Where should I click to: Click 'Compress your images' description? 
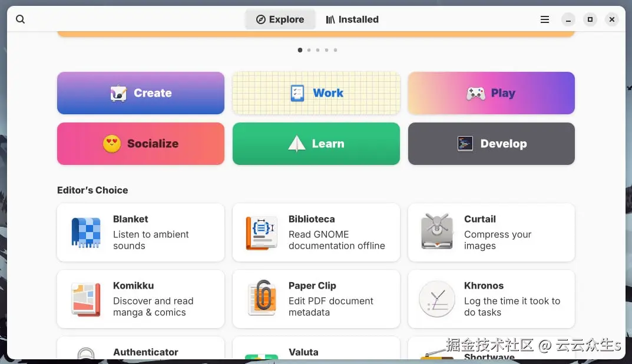point(497,240)
